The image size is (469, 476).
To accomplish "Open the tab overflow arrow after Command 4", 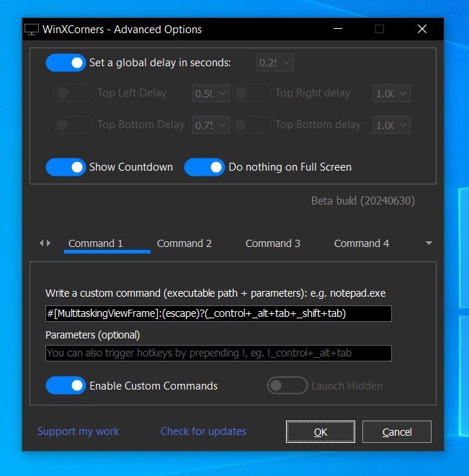I will (x=429, y=243).
